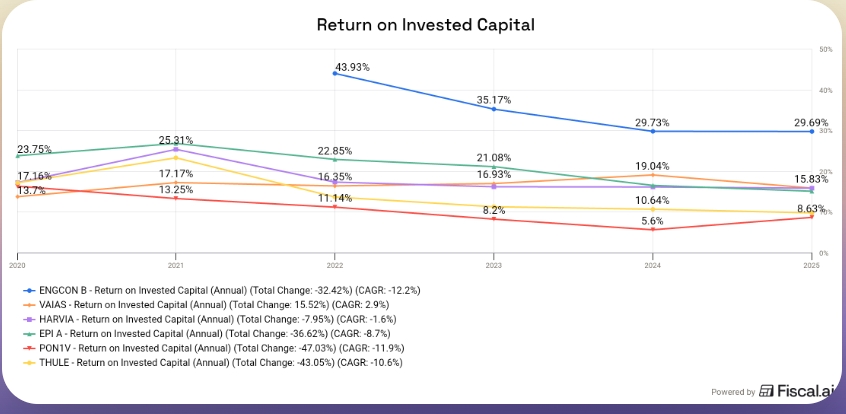Select the EPI A 21.08% point in 2023

[493, 167]
